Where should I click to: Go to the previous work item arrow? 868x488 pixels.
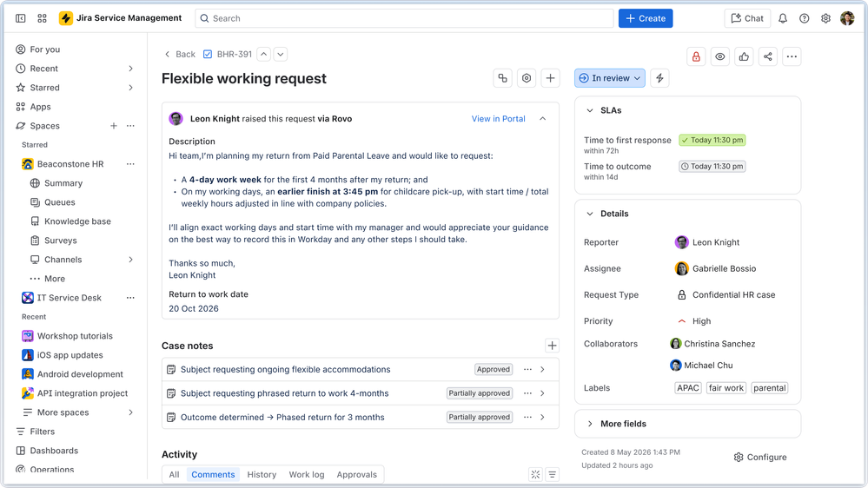[x=264, y=54]
